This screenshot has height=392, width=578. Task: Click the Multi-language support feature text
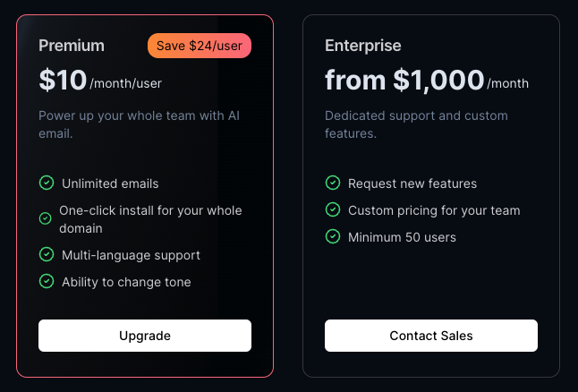tap(131, 255)
